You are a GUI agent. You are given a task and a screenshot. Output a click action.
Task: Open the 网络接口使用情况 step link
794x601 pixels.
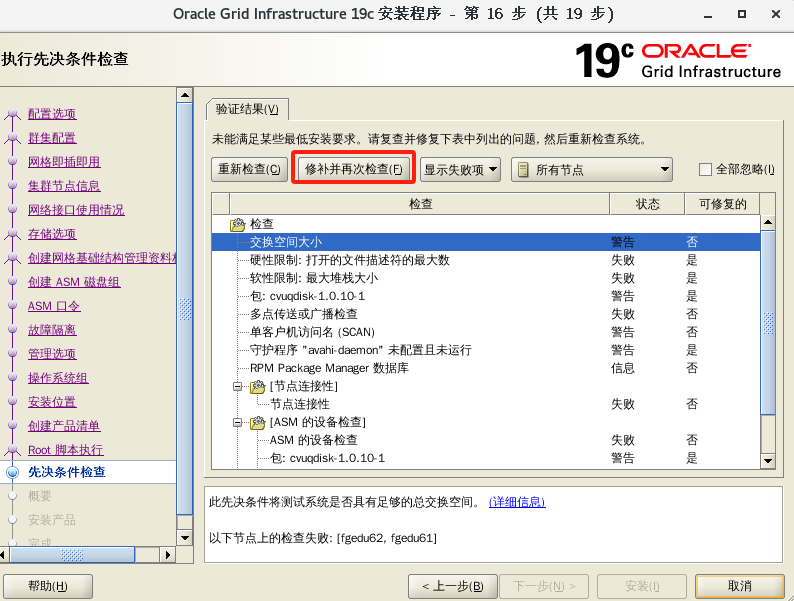coord(76,210)
